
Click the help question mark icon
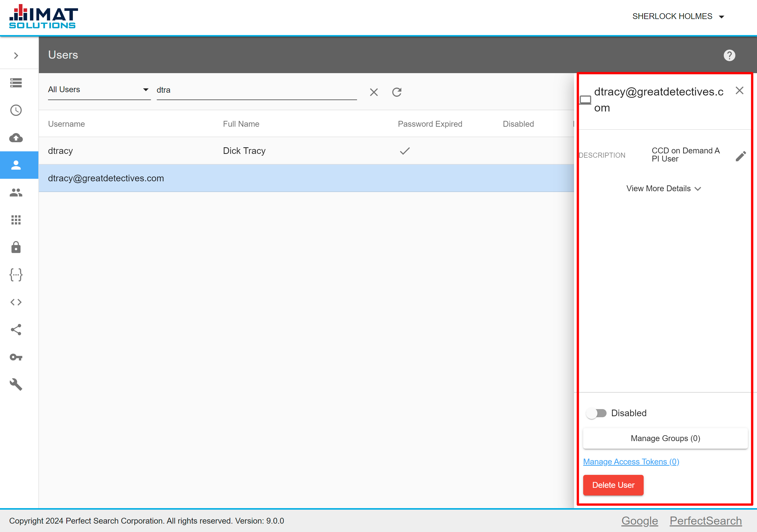tap(729, 55)
